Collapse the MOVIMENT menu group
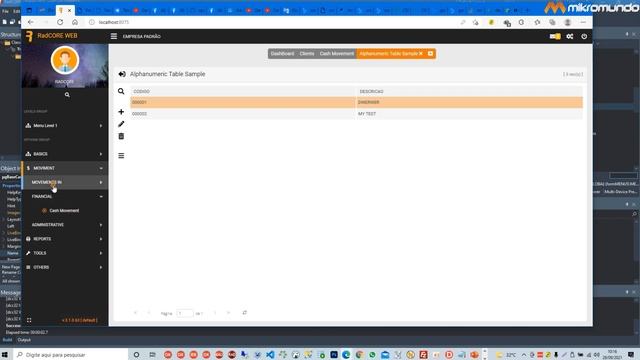The height and width of the screenshot is (360, 640). 64,168
